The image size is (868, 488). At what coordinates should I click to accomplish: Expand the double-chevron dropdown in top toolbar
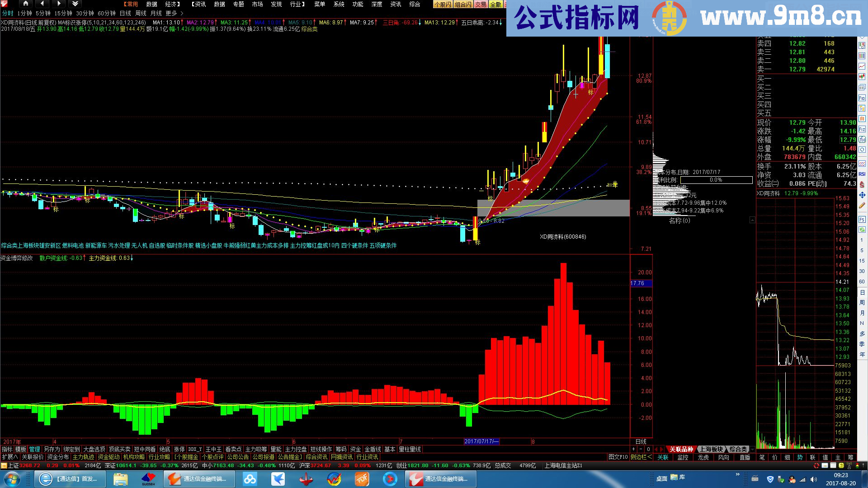pos(75,4)
